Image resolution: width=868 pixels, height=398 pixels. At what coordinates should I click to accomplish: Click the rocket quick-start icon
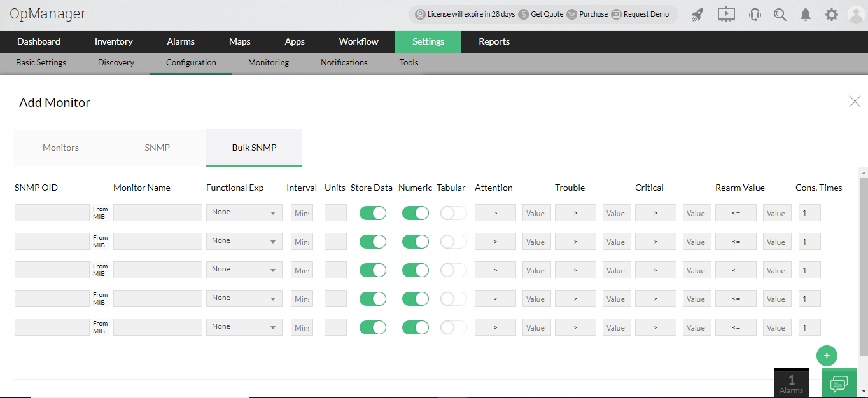[697, 15]
